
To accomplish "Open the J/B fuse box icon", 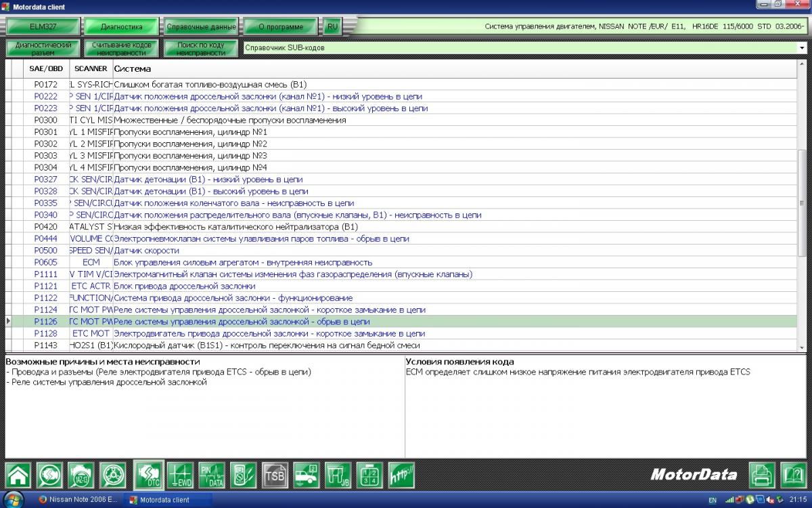I will (x=338, y=474).
